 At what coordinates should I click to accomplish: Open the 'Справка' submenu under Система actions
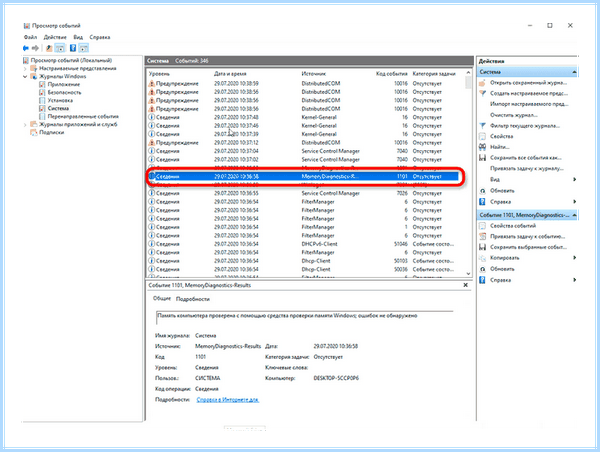click(574, 201)
